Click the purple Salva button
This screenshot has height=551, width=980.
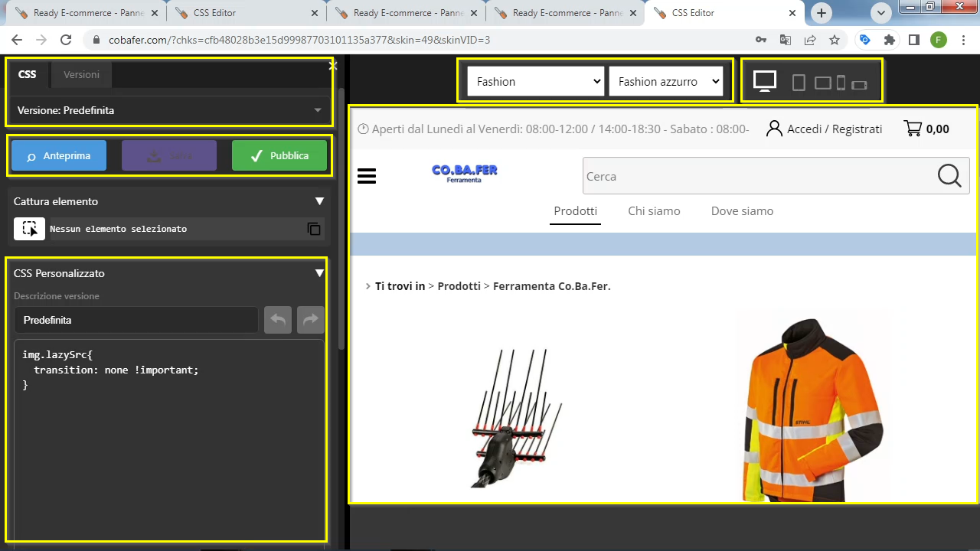(x=169, y=155)
